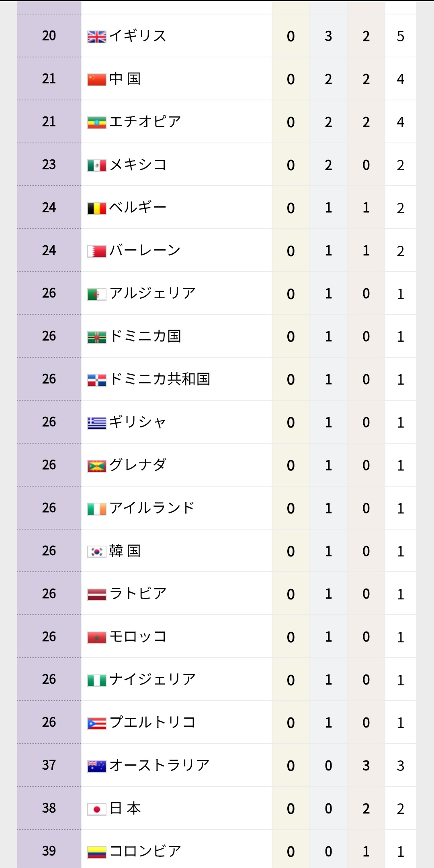Viewport: 434px width, 868px height.
Task: Select country name コロンビア
Action: (x=145, y=851)
